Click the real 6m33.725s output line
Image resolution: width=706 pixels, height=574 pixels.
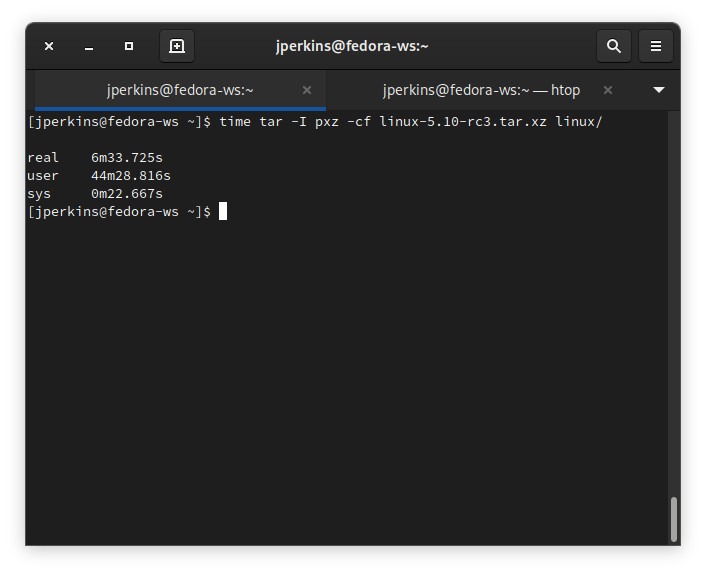point(95,158)
